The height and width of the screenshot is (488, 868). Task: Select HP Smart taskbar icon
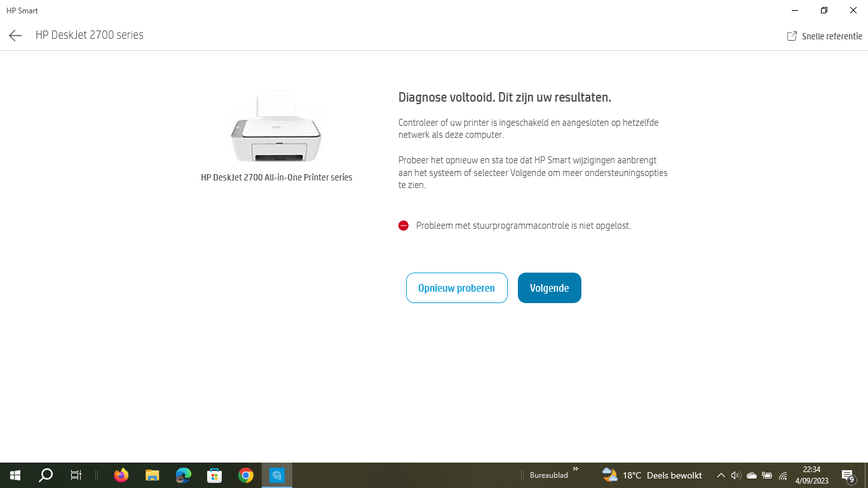tap(277, 475)
